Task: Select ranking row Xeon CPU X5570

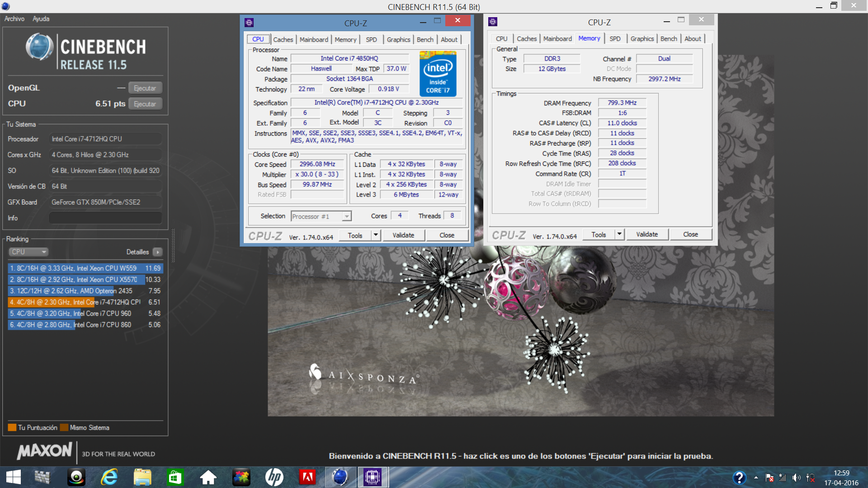Action: [85, 280]
